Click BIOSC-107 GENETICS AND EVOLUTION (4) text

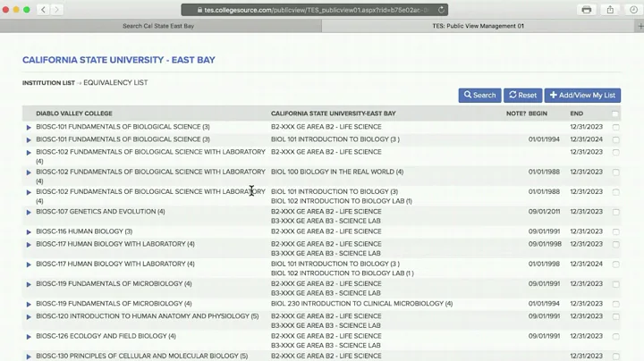pos(100,211)
